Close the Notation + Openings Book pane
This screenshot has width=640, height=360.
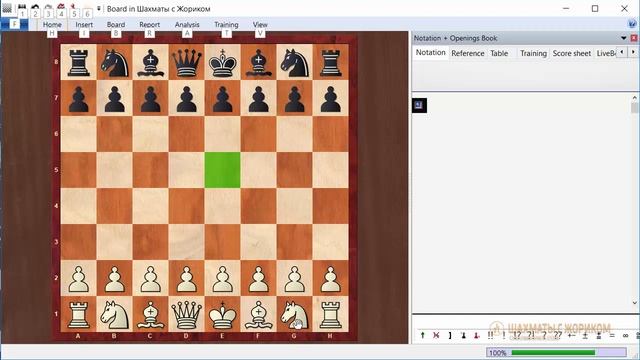(x=634, y=38)
